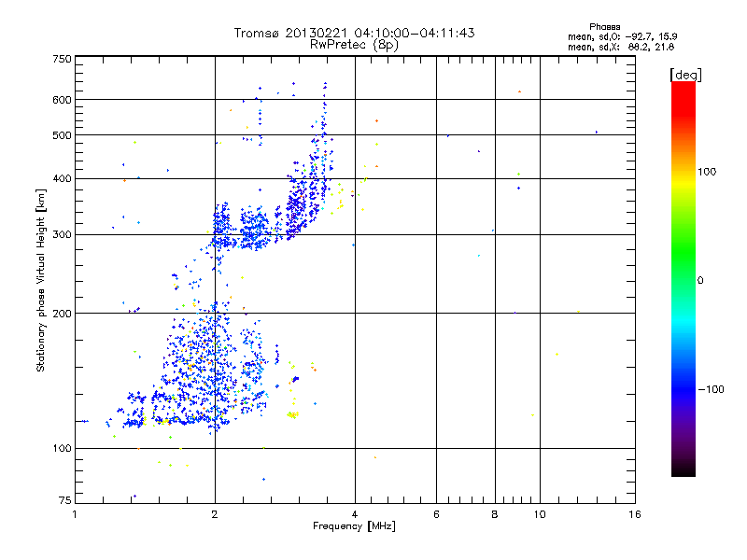The height and width of the screenshot is (560, 747).
Task: Click the '1' frequency axis tick label
Action: tap(75, 514)
